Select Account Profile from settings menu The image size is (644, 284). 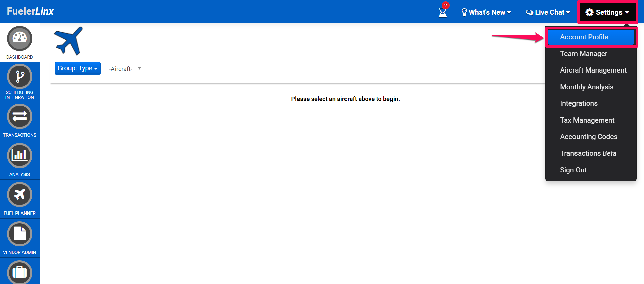point(591,37)
